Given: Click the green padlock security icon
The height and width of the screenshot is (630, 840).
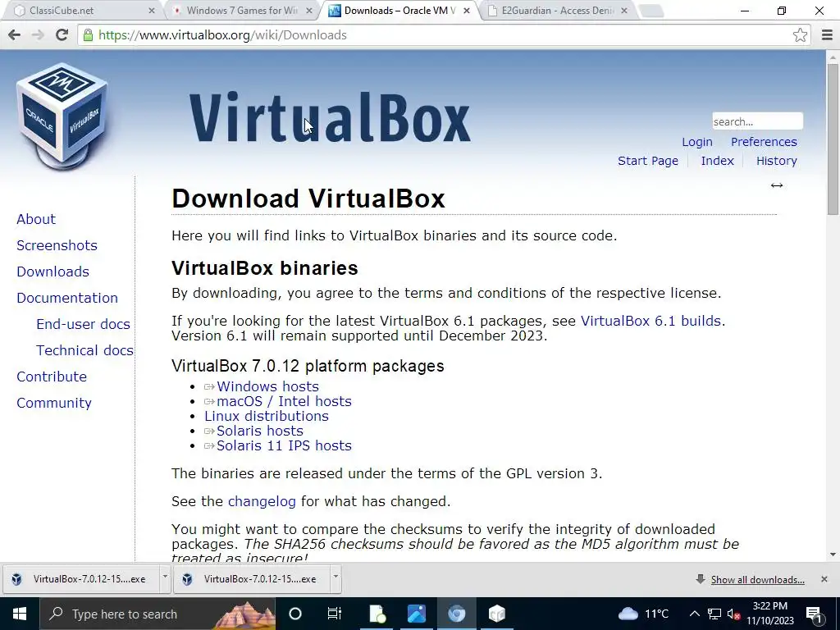Looking at the screenshot, I should 88,34.
